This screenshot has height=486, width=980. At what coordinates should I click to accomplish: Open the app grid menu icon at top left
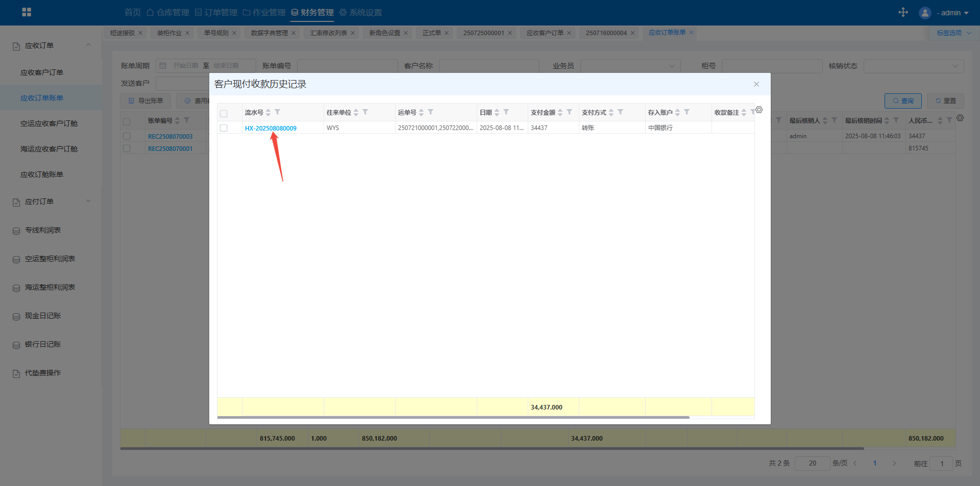coord(27,12)
